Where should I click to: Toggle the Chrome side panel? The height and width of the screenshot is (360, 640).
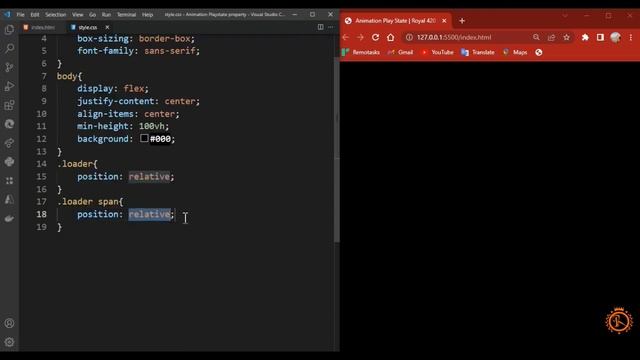[600, 37]
